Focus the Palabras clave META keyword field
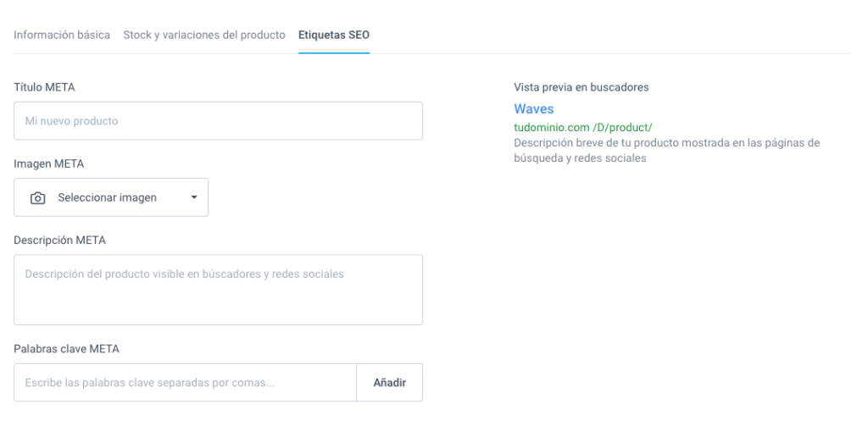The width and height of the screenshot is (868, 442). pos(185,382)
